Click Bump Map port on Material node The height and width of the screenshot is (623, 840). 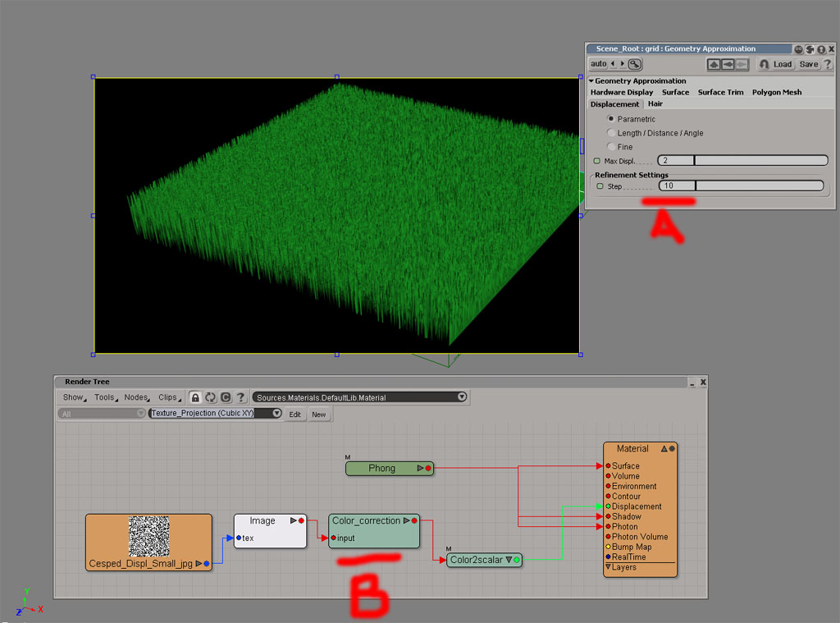608,547
